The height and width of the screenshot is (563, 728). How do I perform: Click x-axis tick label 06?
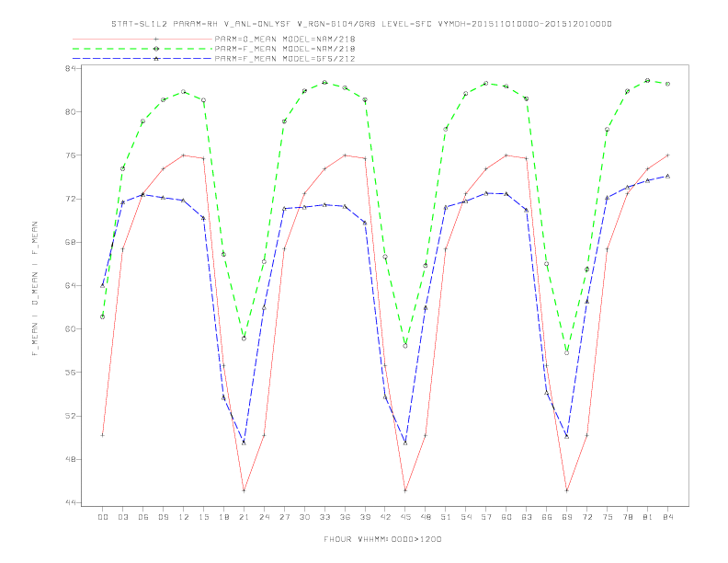143,517
